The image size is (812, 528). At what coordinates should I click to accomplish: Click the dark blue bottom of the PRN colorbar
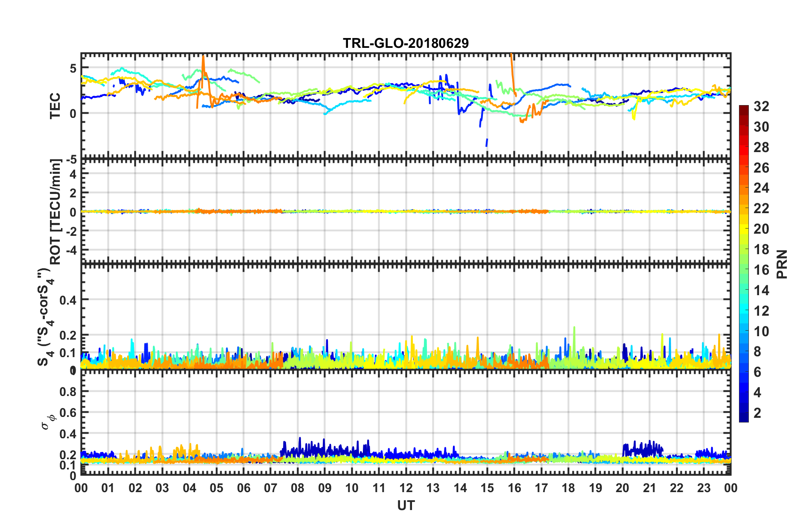744,418
